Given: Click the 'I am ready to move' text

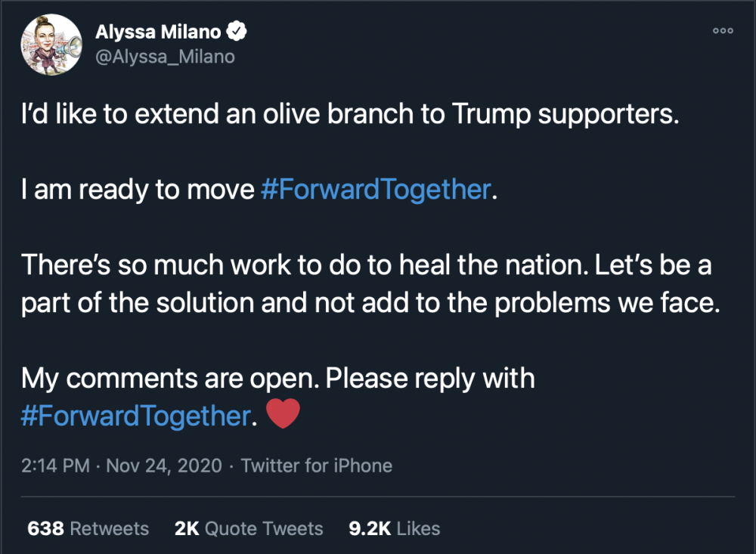Looking at the screenshot, I should tap(138, 189).
